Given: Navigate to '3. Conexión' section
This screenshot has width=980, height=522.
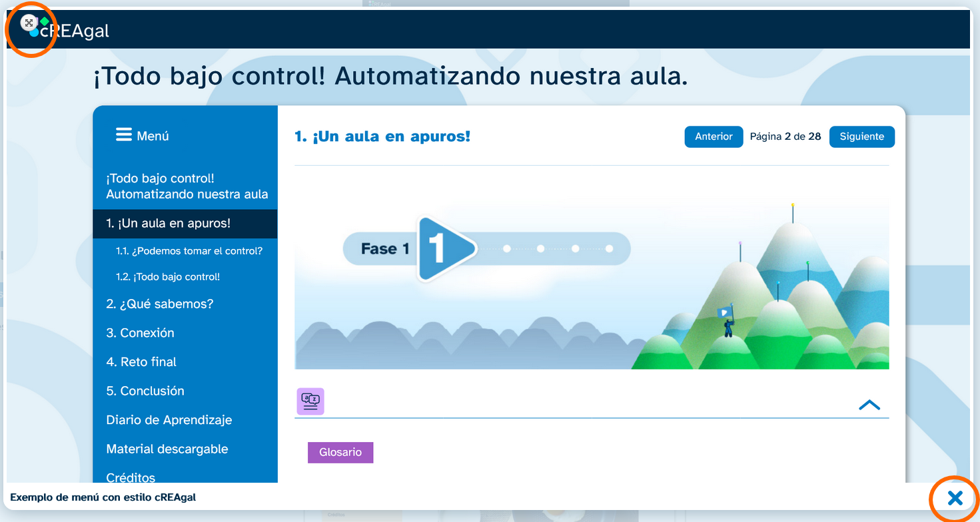Looking at the screenshot, I should [x=141, y=333].
